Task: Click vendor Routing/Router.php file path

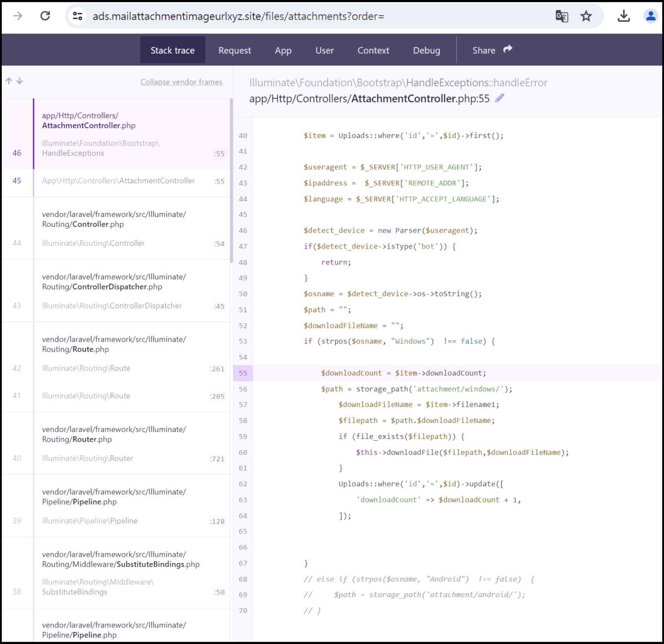Action: coord(114,434)
